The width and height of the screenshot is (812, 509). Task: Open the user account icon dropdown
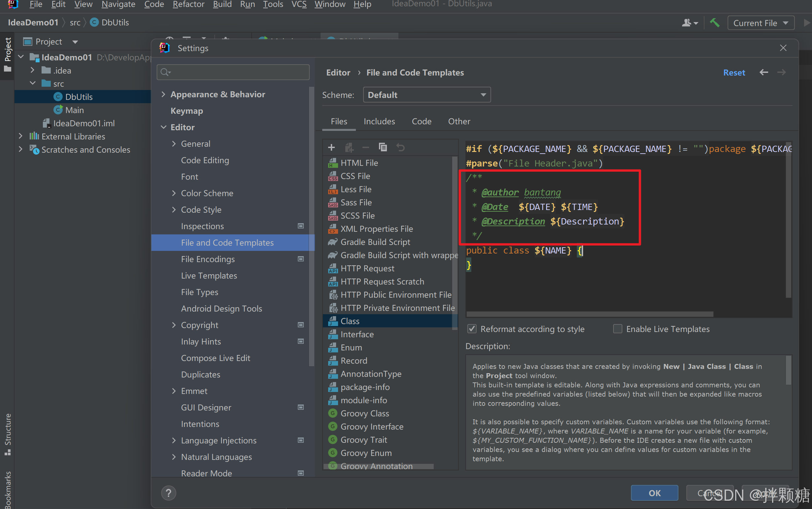pyautogui.click(x=689, y=23)
